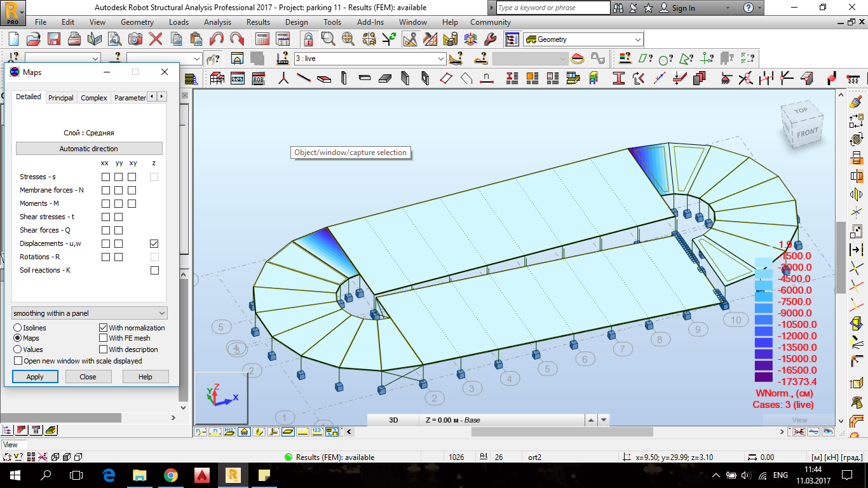Click the printer icon

[x=74, y=39]
